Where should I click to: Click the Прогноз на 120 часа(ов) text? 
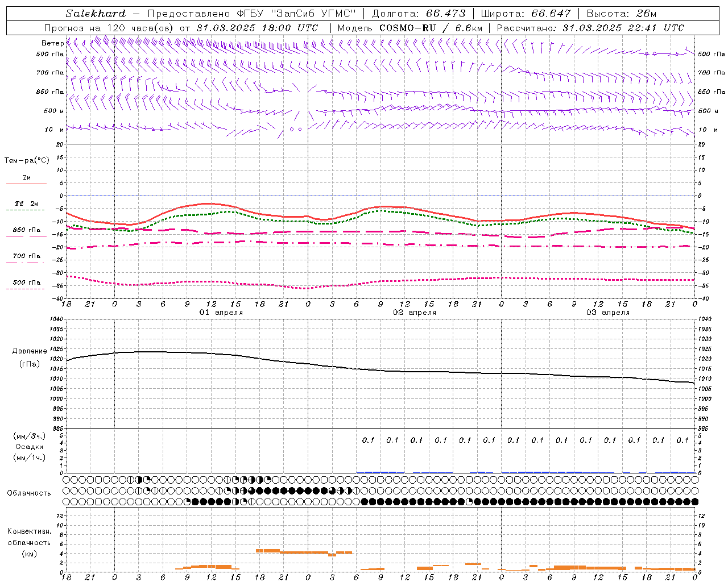tap(110, 28)
